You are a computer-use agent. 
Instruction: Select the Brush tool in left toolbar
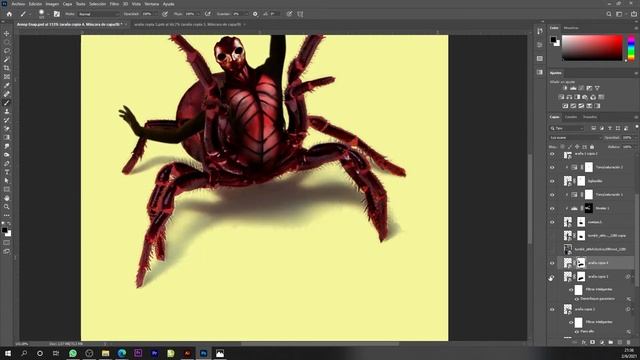(7, 102)
